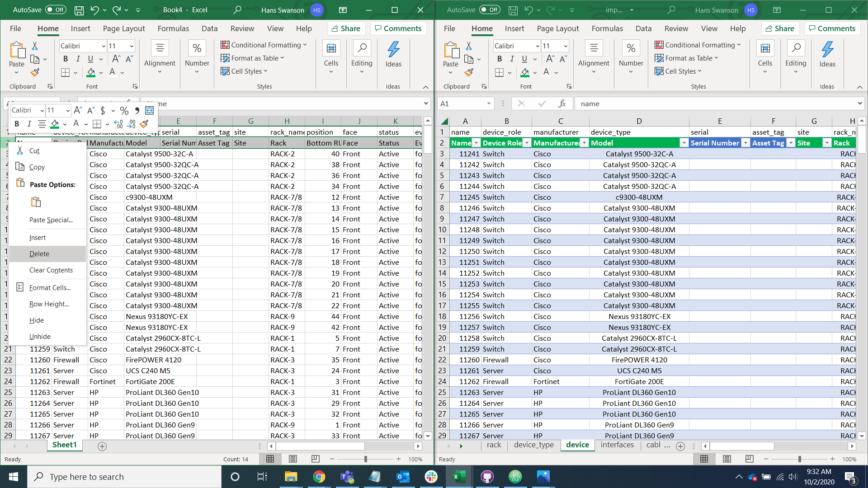Apply percent style from the mini toolbar
This screenshot has height=488, width=868.
point(124,111)
